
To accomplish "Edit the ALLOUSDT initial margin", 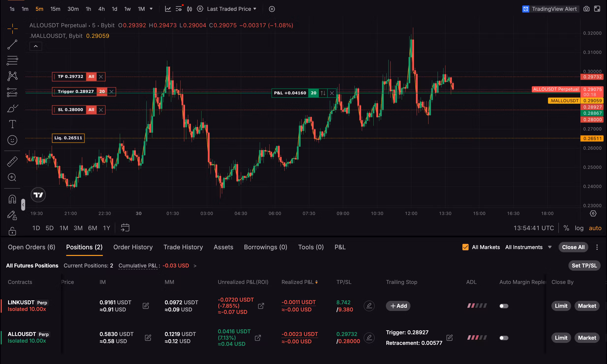I will click(x=148, y=338).
